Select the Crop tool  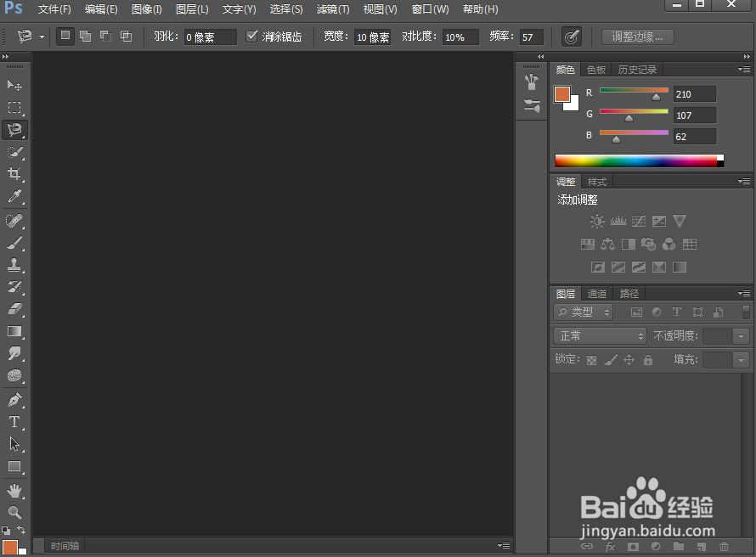tap(14, 173)
